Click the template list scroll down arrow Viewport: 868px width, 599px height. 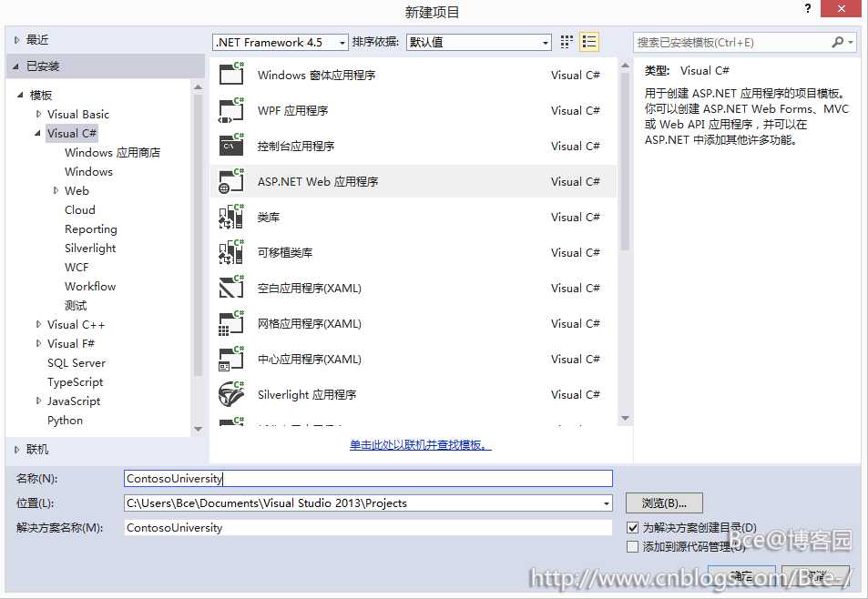click(625, 418)
